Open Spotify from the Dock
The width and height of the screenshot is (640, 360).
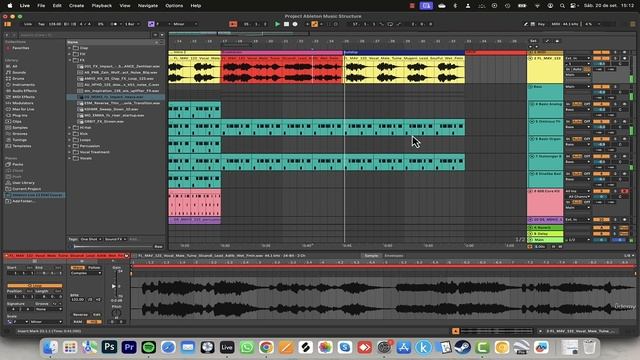pos(149,347)
